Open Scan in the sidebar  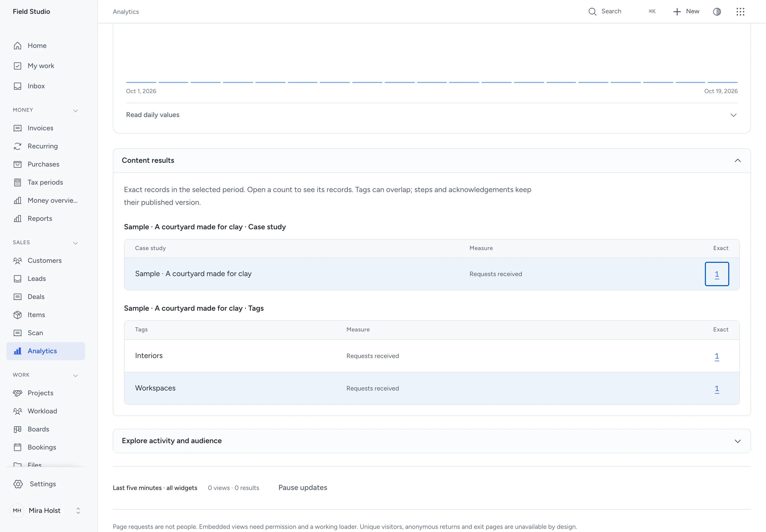(46, 333)
